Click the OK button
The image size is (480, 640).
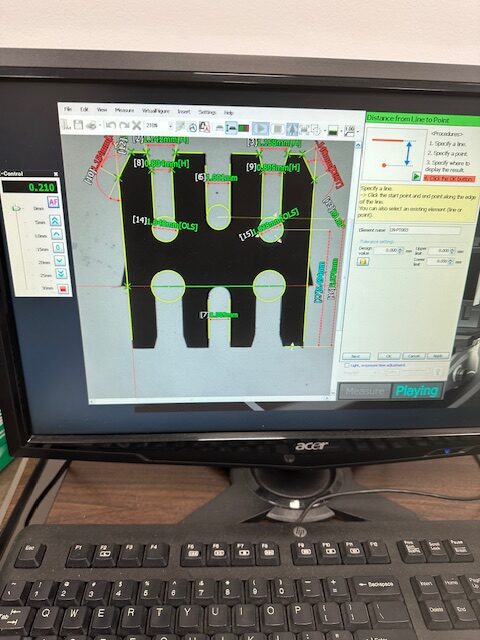click(389, 356)
